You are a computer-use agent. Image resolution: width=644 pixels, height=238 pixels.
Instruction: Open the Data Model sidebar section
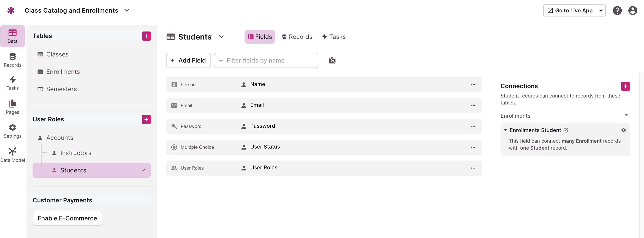pyautogui.click(x=12, y=155)
